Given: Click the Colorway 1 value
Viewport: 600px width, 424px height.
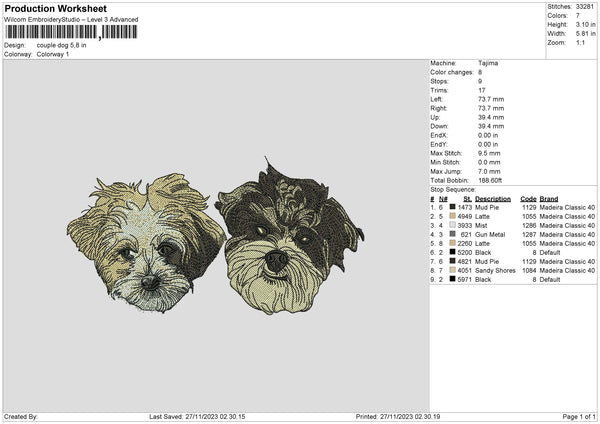Looking at the screenshot, I should 53,54.
